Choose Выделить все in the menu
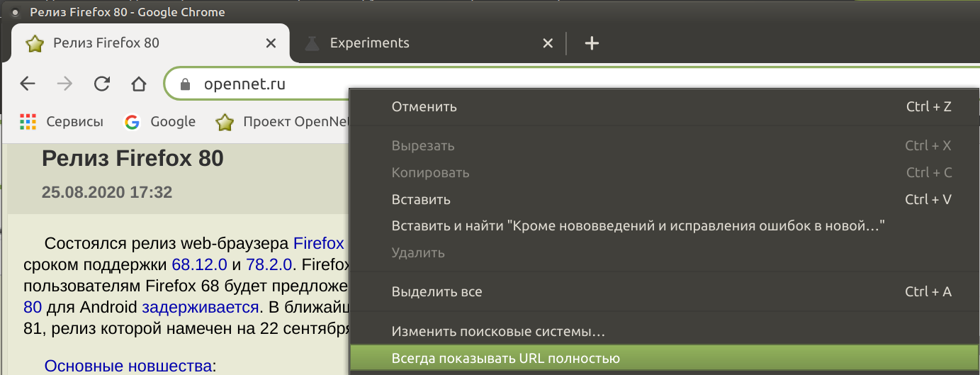 point(665,292)
